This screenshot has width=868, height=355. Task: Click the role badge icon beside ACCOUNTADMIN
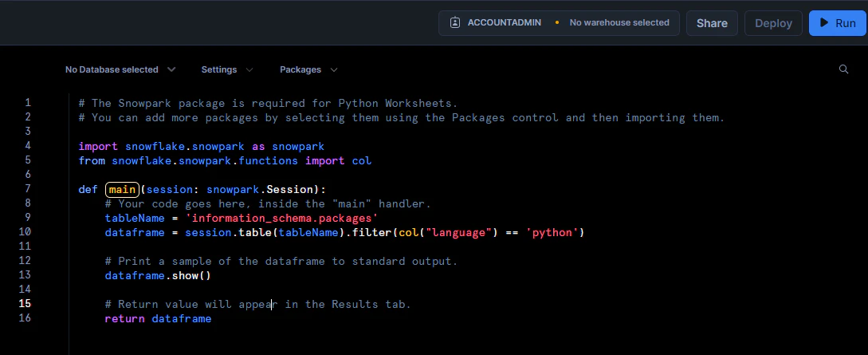[455, 23]
